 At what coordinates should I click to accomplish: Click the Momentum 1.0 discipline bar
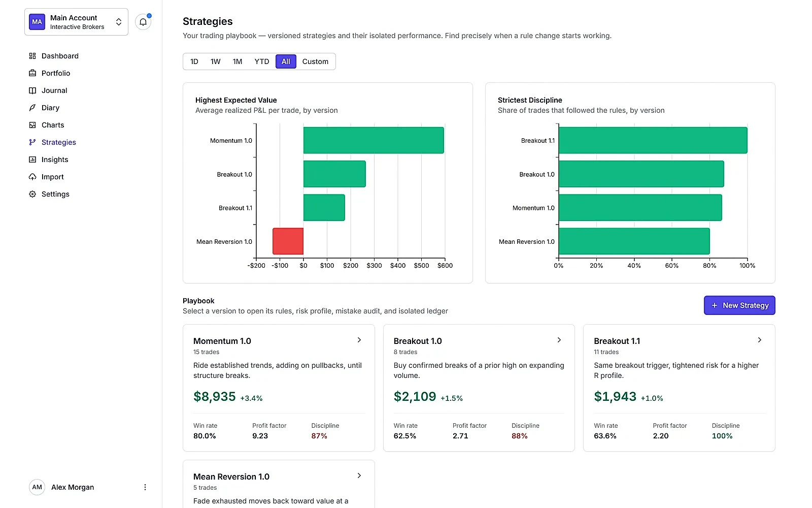coord(640,207)
